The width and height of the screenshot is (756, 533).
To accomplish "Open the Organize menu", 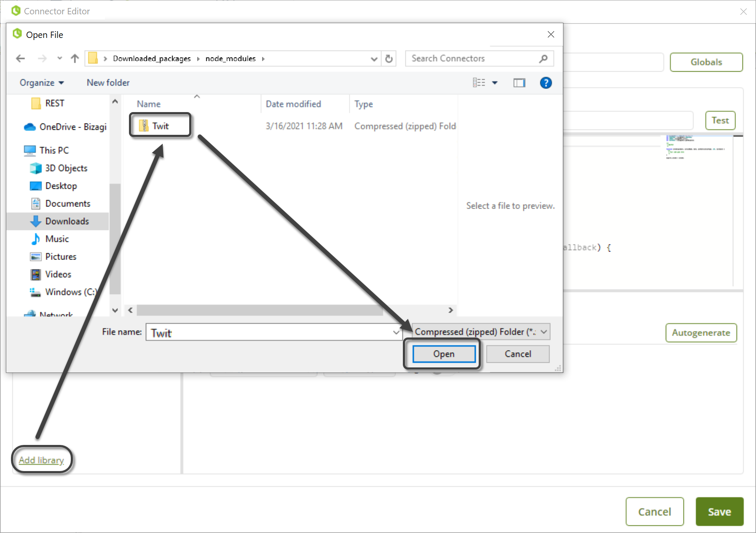I will coord(42,83).
